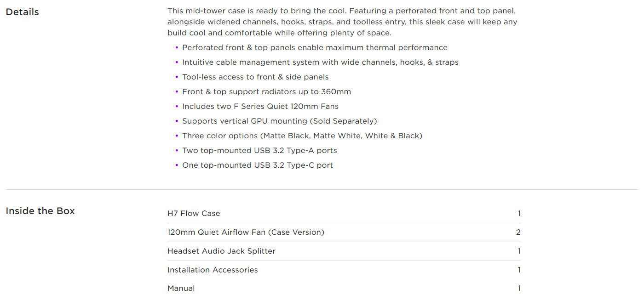
Task: Click the F Series Quiet 120mm Fans bullet
Action: [260, 107]
